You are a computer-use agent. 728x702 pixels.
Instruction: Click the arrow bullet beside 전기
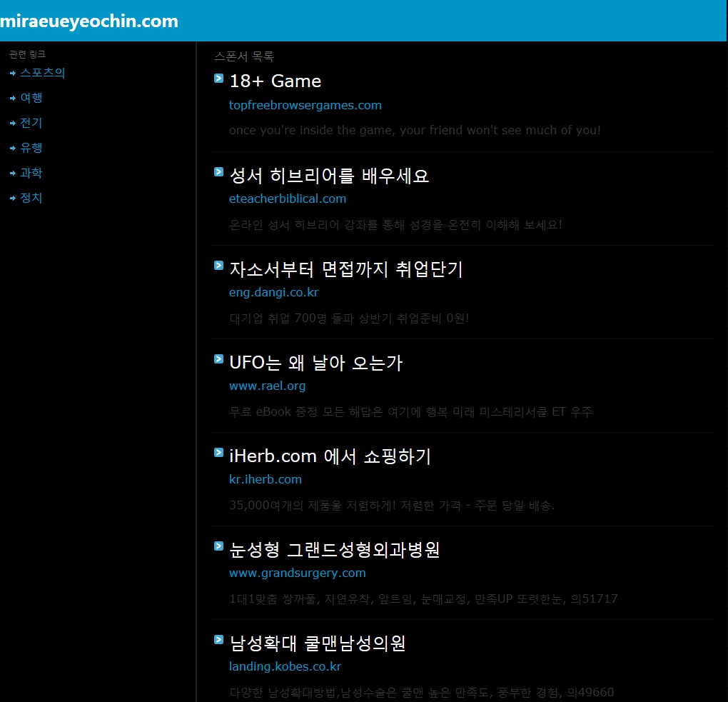coord(13,123)
